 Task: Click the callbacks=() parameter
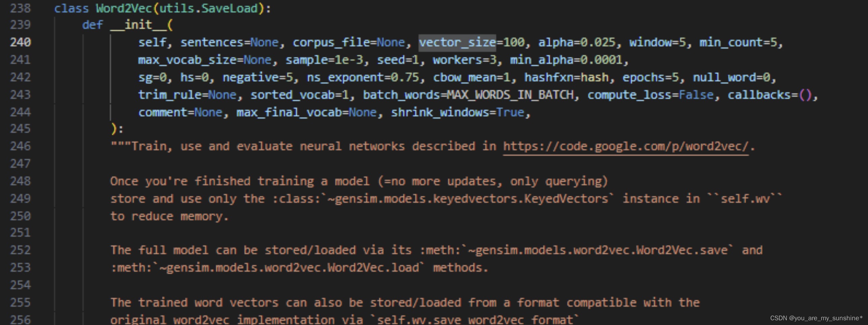click(770, 95)
